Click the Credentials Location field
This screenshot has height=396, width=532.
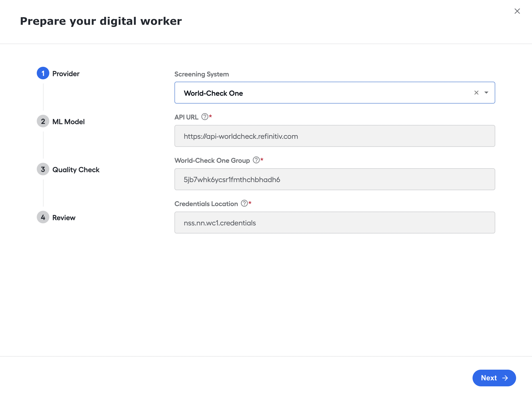[x=335, y=223]
